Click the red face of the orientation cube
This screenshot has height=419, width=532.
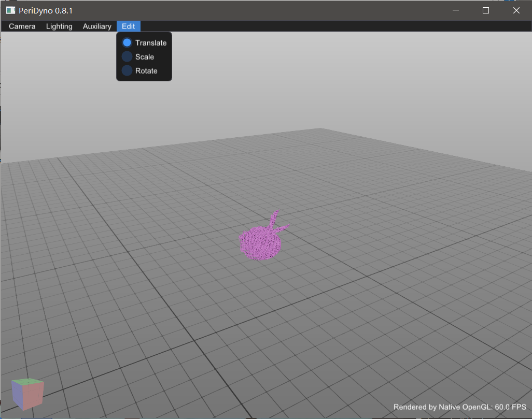tap(34, 396)
